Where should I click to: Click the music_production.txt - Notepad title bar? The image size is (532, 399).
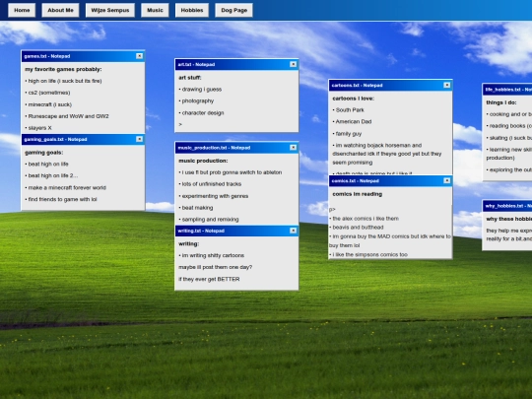[236, 147]
